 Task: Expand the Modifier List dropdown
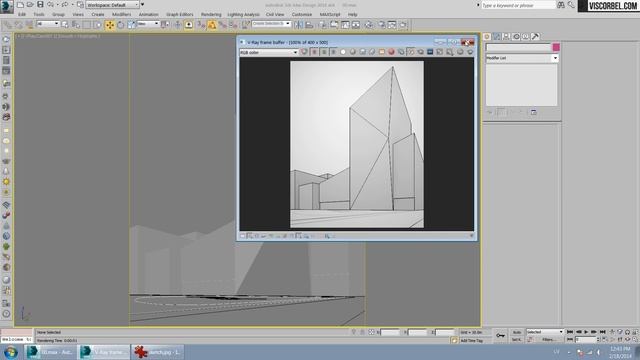click(522, 58)
